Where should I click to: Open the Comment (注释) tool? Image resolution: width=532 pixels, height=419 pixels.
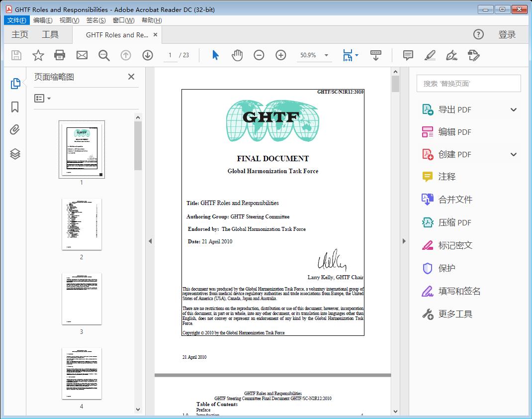tap(408, 55)
